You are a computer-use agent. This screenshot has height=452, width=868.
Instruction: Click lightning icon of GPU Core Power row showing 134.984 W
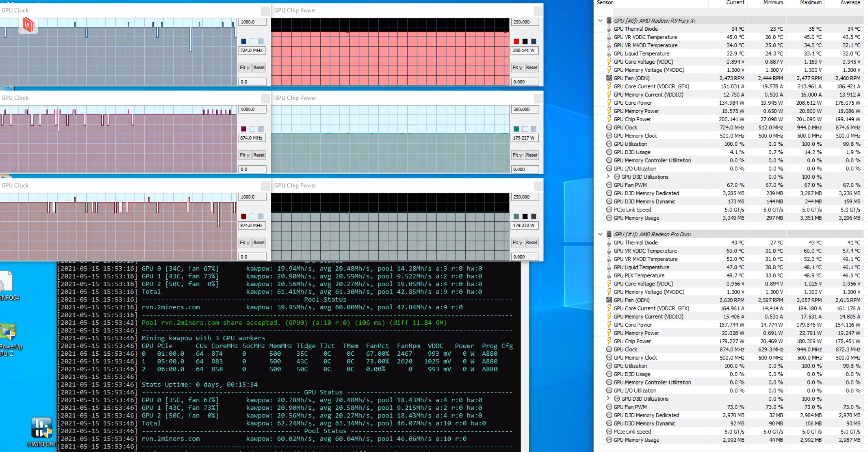pyautogui.click(x=609, y=102)
